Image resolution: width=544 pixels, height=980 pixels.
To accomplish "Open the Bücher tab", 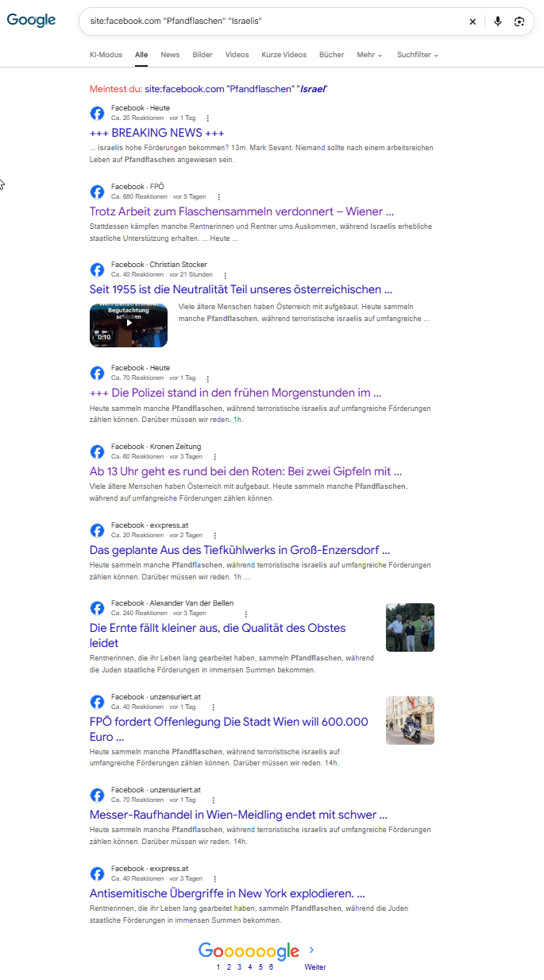I will coord(331,55).
